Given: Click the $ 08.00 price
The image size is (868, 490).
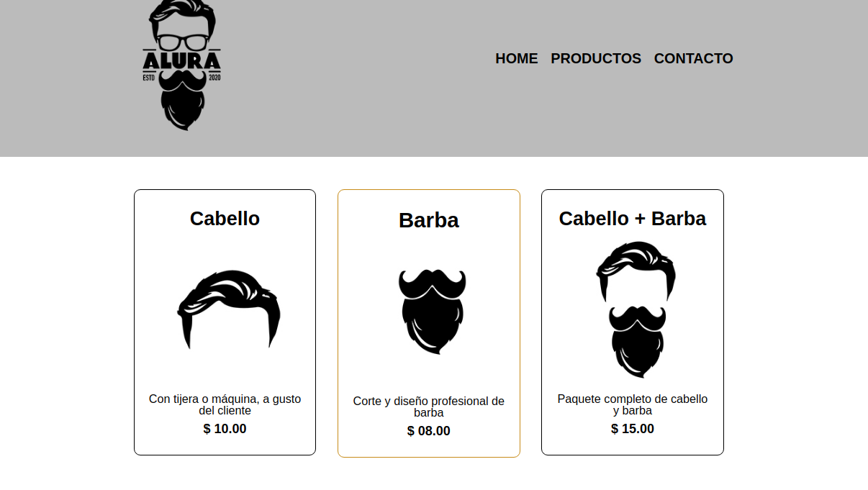Looking at the screenshot, I should [x=429, y=431].
